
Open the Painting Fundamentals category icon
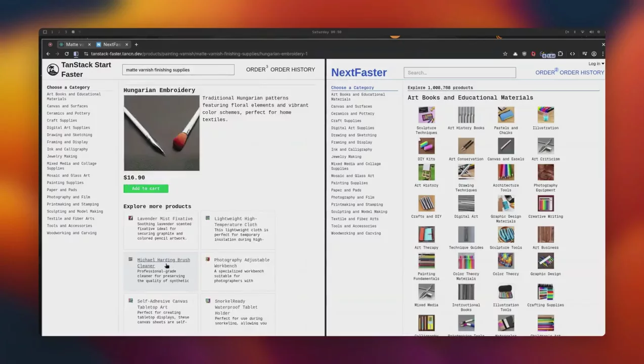click(426, 261)
